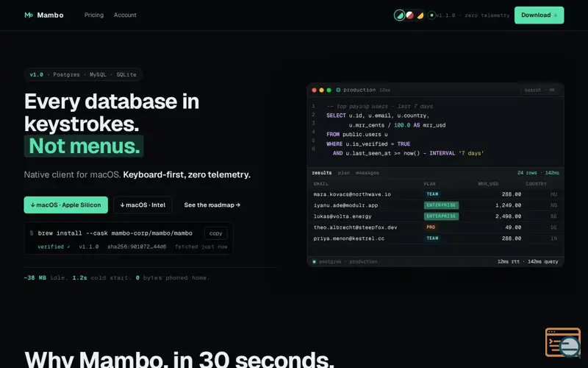Select theo.albrecht@steepfox.dev email cell
Image resolution: width=588 pixels, height=368 pixels.
pyautogui.click(x=355, y=227)
